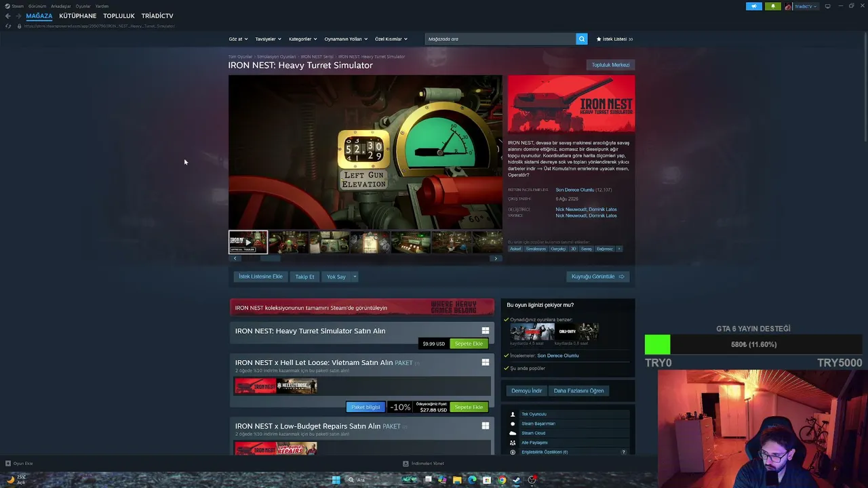Viewport: 868px width, 488px height.
Task: Open Microsoft Edge from the taskbar
Action: (x=472, y=480)
